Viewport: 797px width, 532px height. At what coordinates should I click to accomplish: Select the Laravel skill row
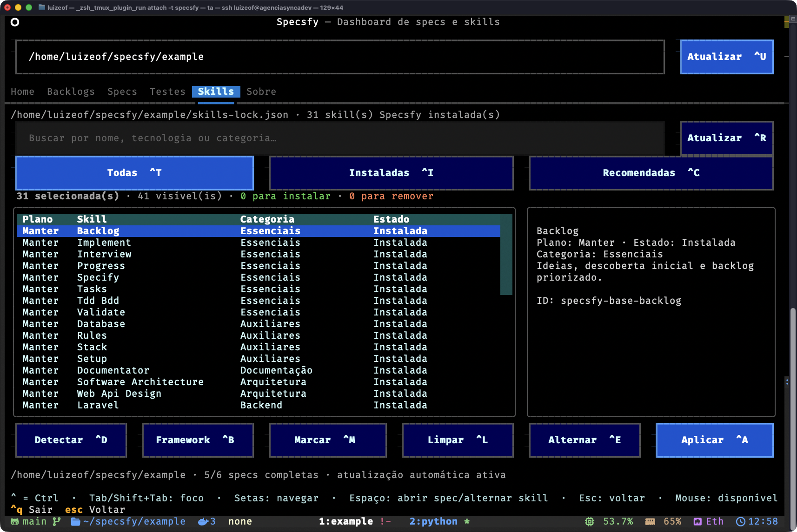(x=259, y=405)
